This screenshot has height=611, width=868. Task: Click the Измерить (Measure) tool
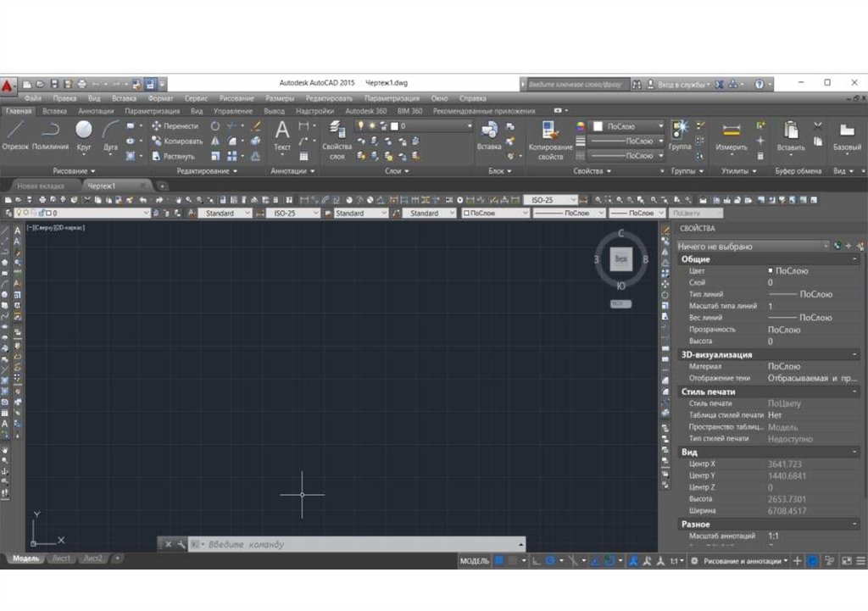click(731, 136)
